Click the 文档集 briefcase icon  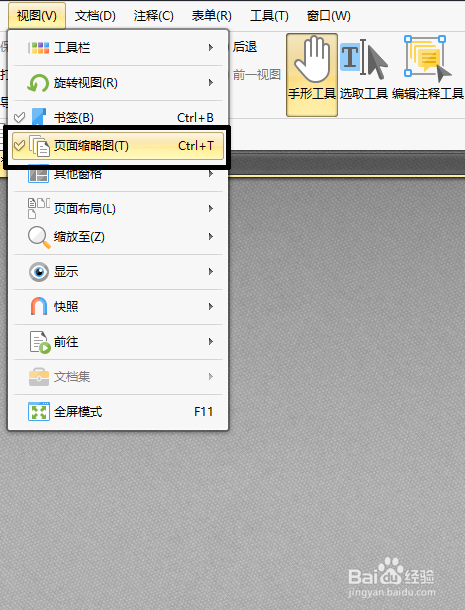click(39, 377)
